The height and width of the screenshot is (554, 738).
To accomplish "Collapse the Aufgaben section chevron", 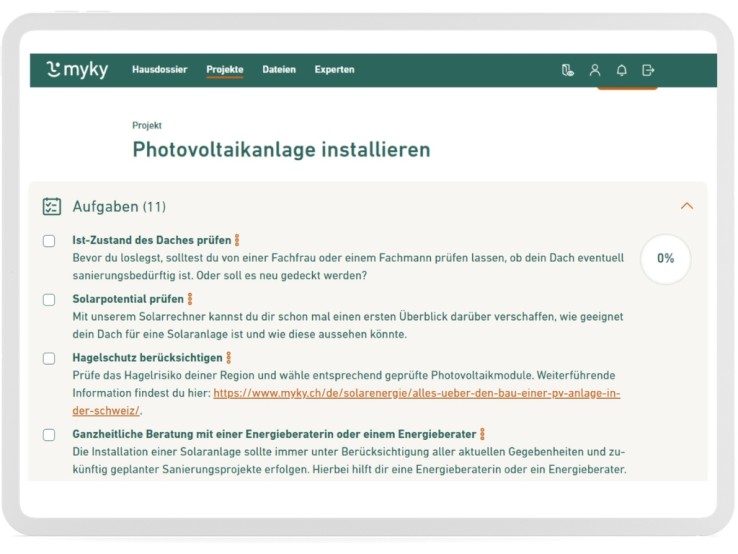I will click(686, 206).
